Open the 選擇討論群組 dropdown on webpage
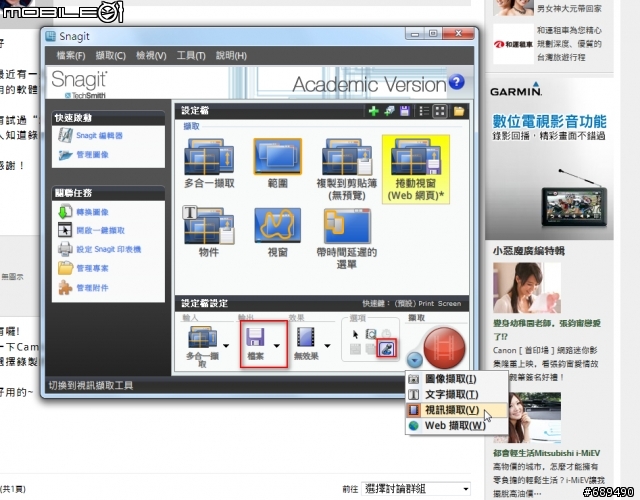The height and width of the screenshot is (500, 640). [416, 488]
